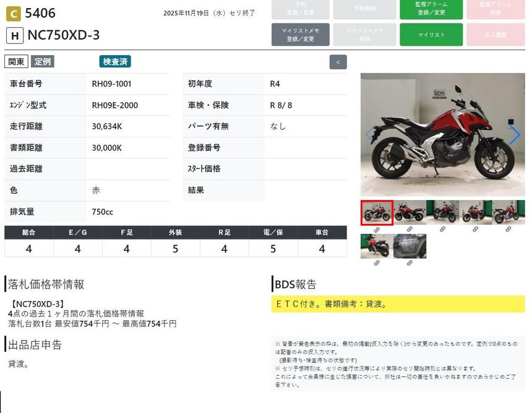Show the next motorcycle photo with right arrow

[514, 135]
